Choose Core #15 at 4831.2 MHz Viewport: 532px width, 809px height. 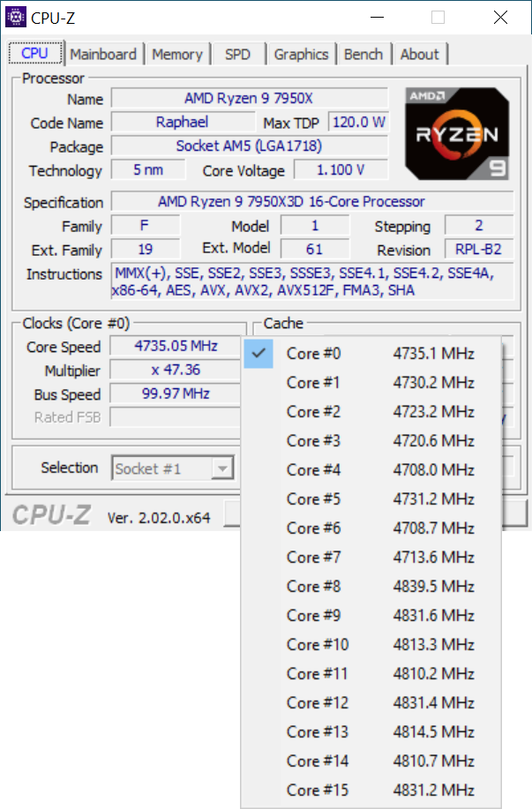pos(371,790)
